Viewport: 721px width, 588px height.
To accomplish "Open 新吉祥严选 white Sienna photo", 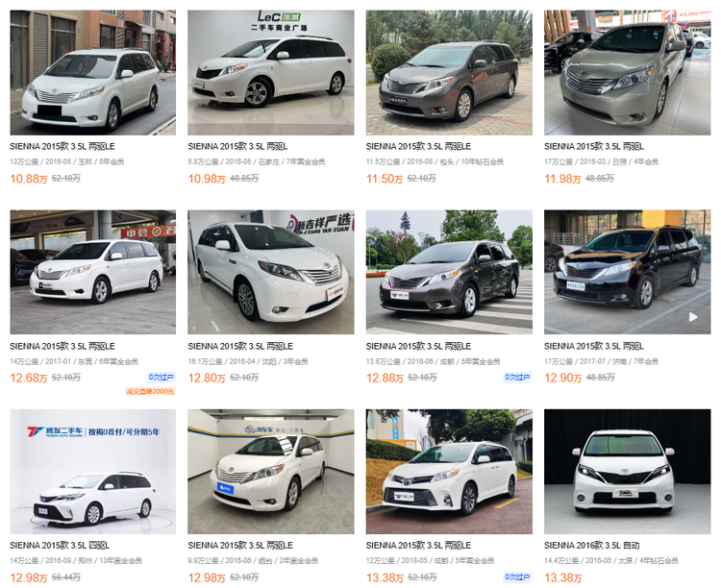I will click(271, 272).
